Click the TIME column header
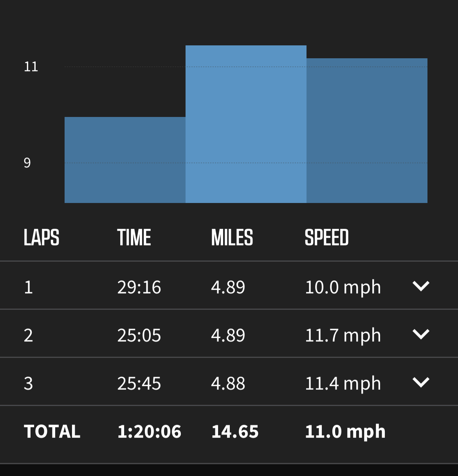Screen dimensions: 458x476 134,238
